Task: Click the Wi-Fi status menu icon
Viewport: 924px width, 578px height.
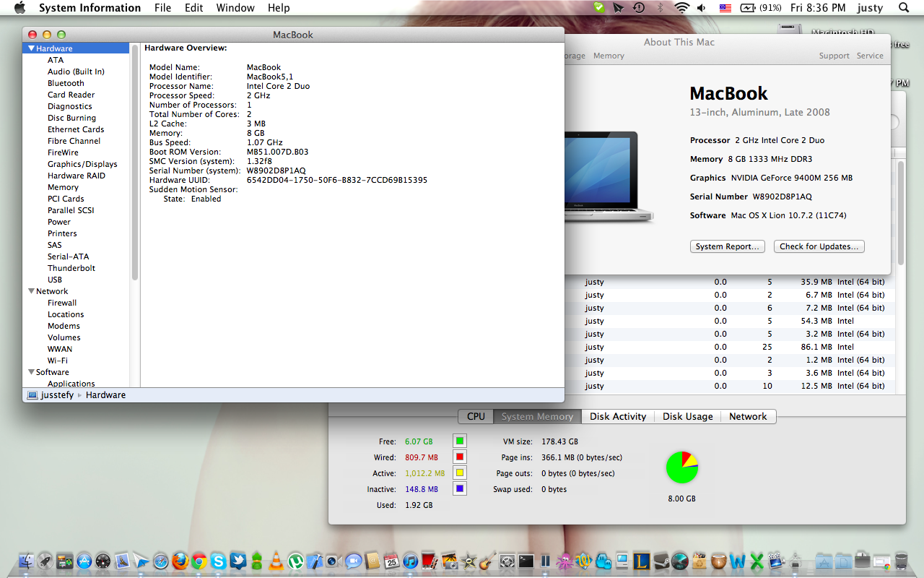Action: click(x=681, y=8)
